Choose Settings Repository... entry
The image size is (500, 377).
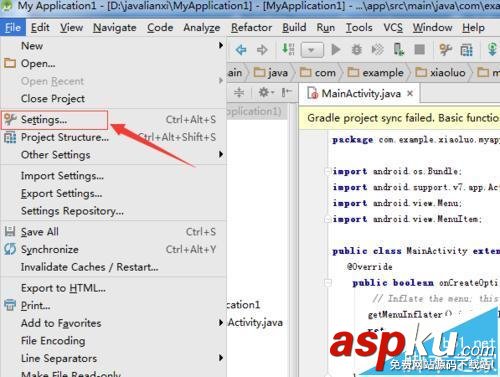coord(113,211)
